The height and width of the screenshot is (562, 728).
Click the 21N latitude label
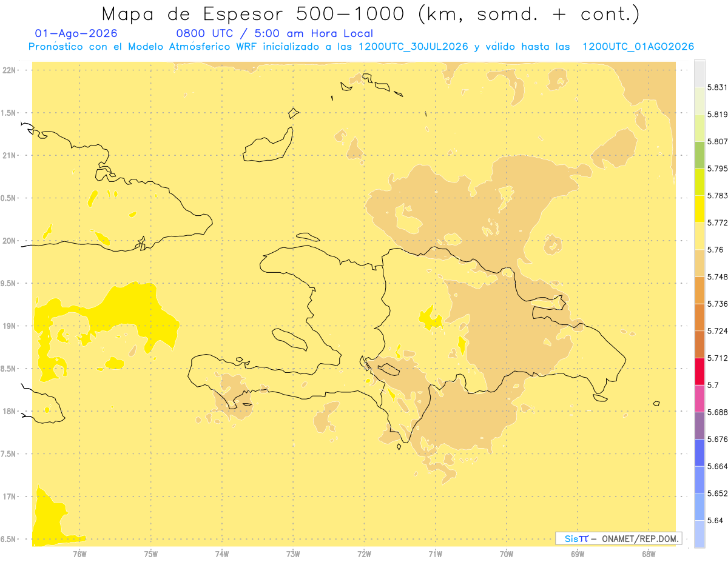click(x=9, y=156)
